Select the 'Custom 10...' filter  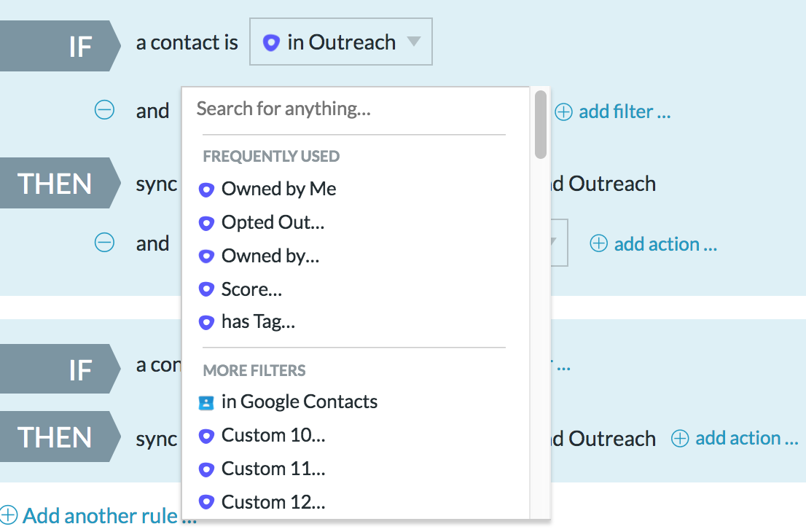tap(273, 435)
